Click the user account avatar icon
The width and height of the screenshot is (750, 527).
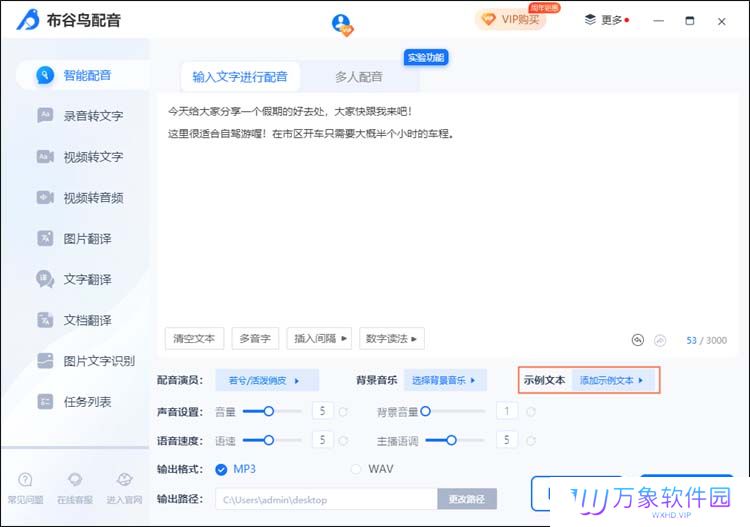point(342,23)
